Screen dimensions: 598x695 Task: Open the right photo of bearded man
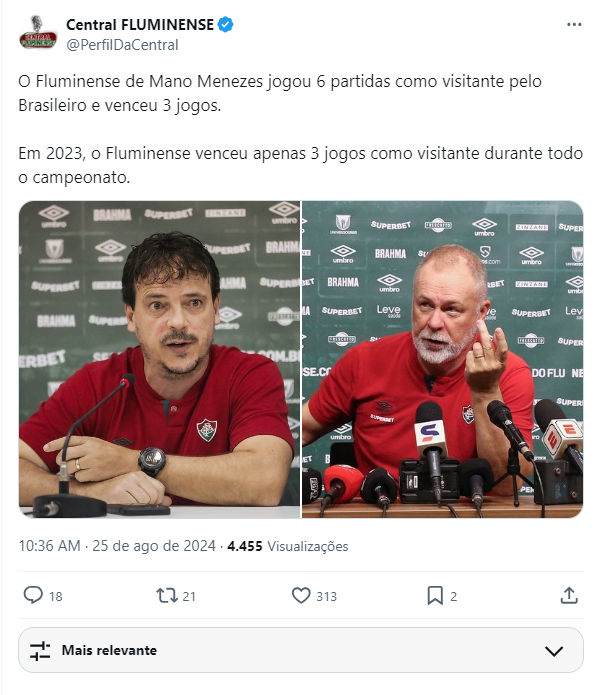[442, 359]
